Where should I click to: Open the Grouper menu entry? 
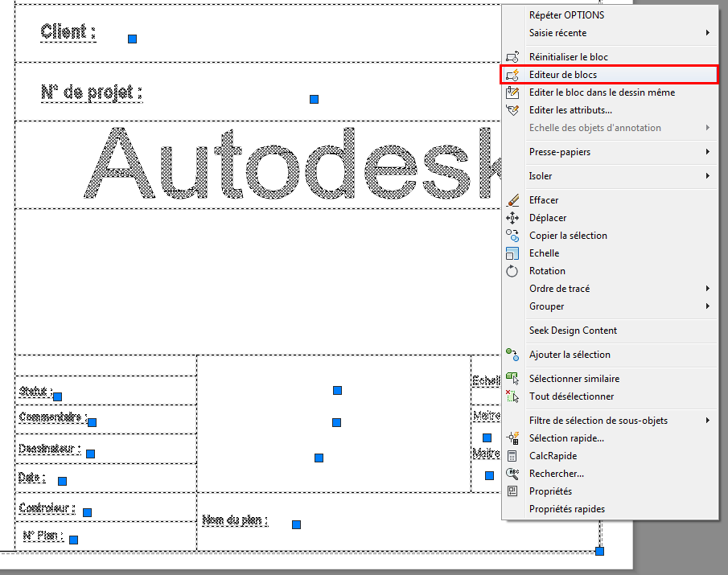610,306
